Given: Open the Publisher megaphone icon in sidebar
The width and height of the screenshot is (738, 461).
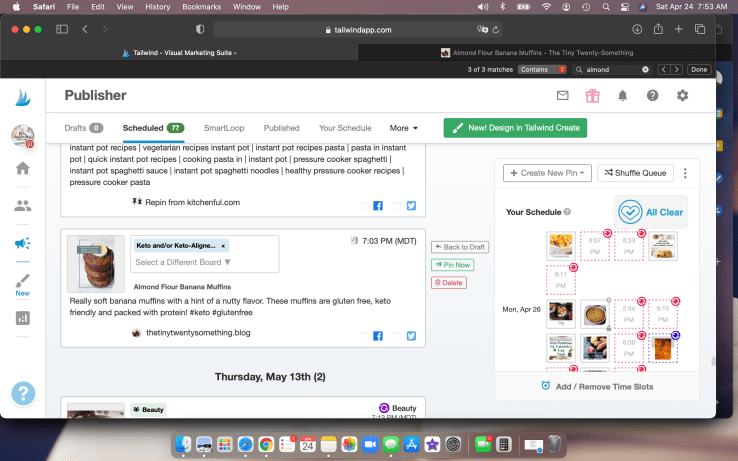Looking at the screenshot, I should (x=22, y=243).
